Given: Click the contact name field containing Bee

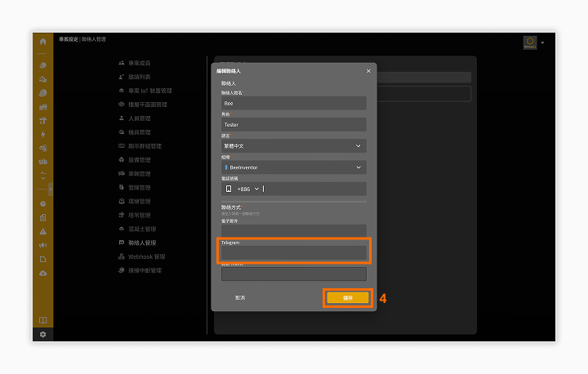Looking at the screenshot, I should coord(294,103).
